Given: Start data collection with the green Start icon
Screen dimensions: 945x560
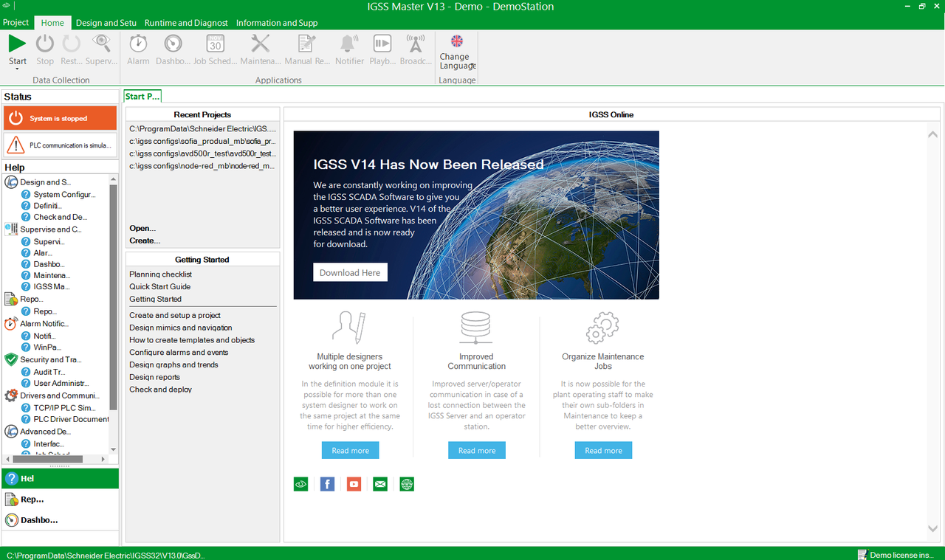Looking at the screenshot, I should pyautogui.click(x=17, y=44).
